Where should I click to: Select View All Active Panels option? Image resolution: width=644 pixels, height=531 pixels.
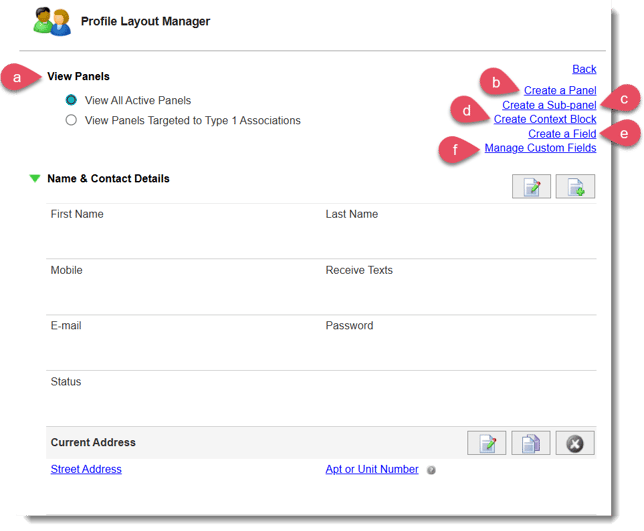pyautogui.click(x=71, y=100)
